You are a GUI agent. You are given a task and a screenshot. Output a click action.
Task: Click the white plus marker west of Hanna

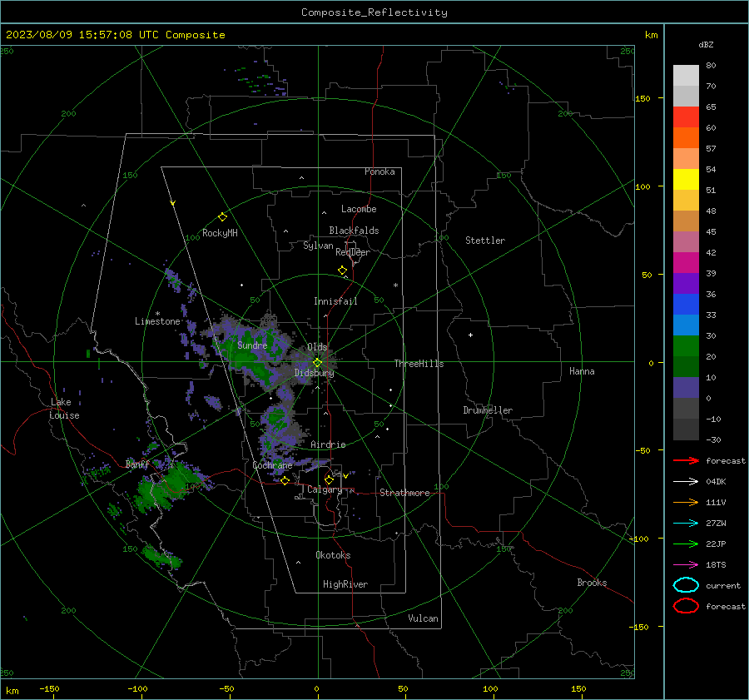pyautogui.click(x=470, y=335)
